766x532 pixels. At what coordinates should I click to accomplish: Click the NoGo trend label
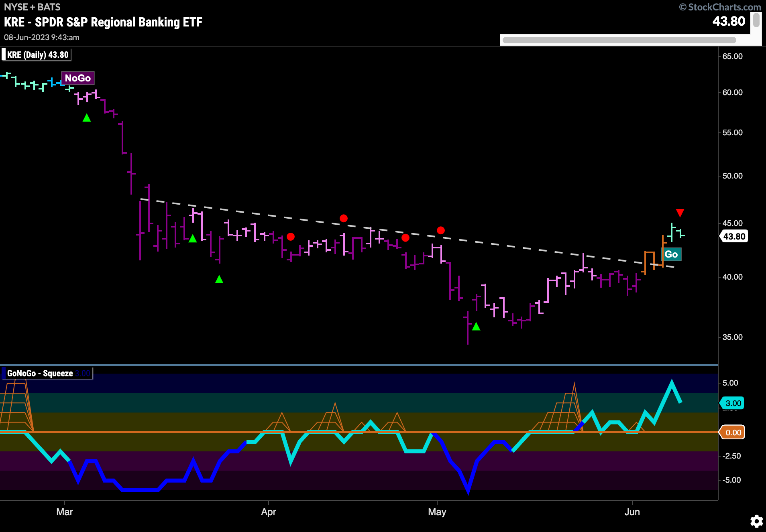tap(78, 78)
